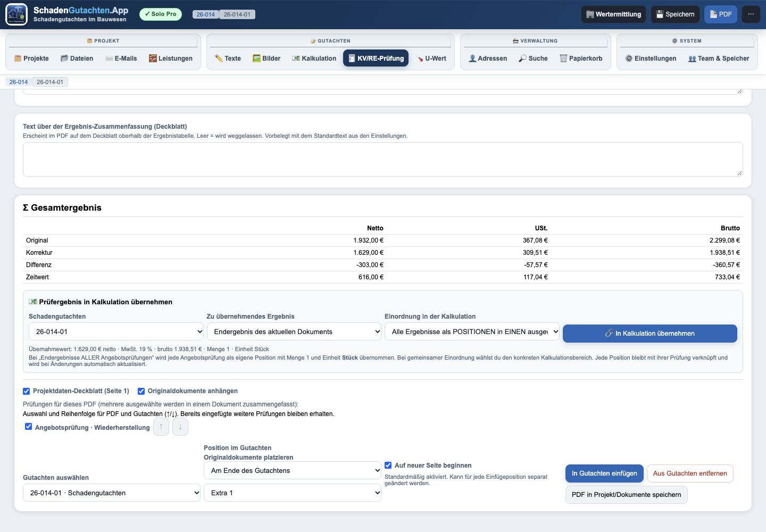Click the Solo Pro plan badge

point(161,14)
